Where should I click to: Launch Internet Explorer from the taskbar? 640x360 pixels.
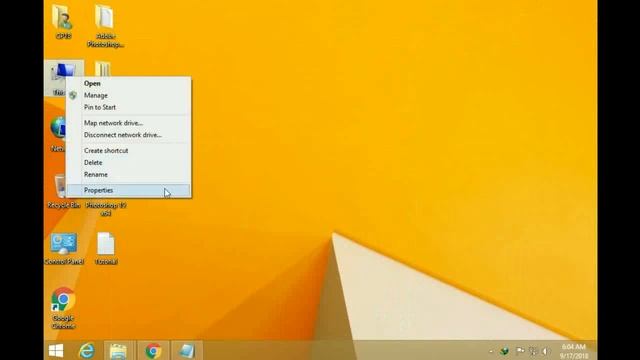click(x=87, y=351)
